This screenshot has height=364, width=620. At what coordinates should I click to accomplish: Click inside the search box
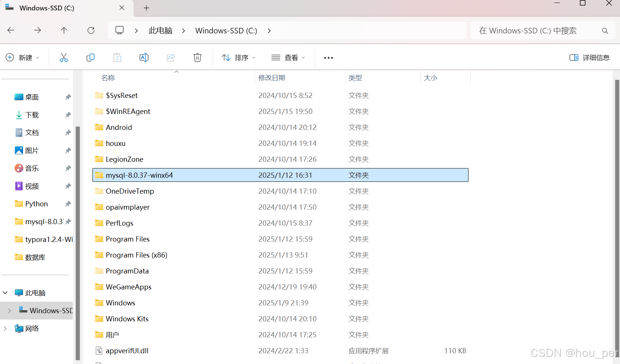click(531, 30)
